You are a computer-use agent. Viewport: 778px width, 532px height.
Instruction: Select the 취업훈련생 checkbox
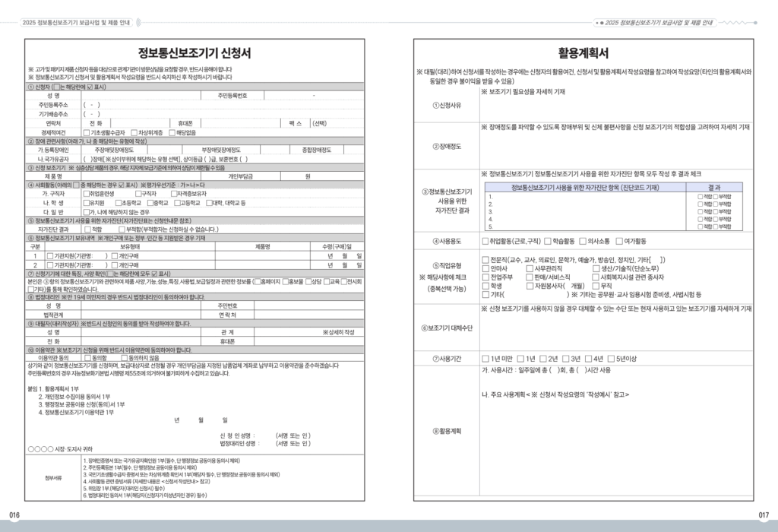pos(87,194)
